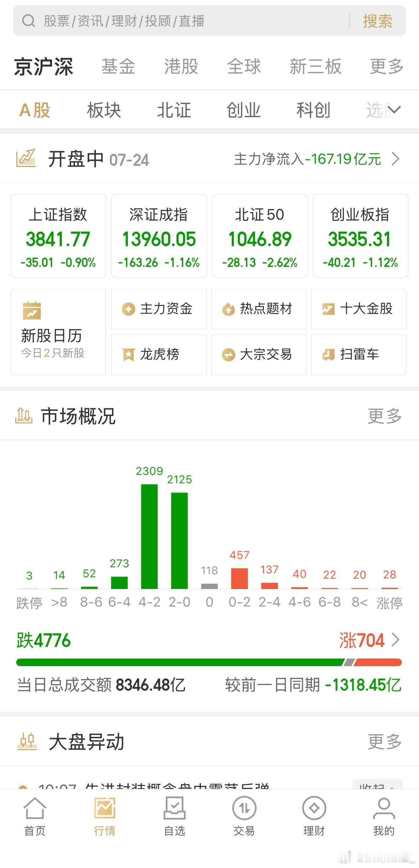The height and width of the screenshot is (868, 419).
Task: Switch to the 板块 sub-tab
Action: pyautogui.click(x=104, y=110)
